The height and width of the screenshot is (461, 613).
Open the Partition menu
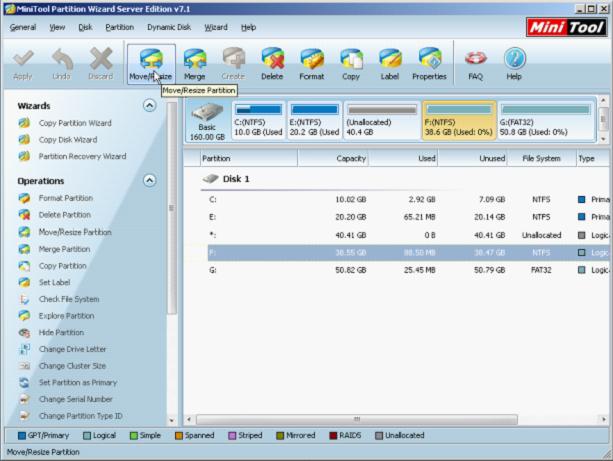(x=120, y=27)
